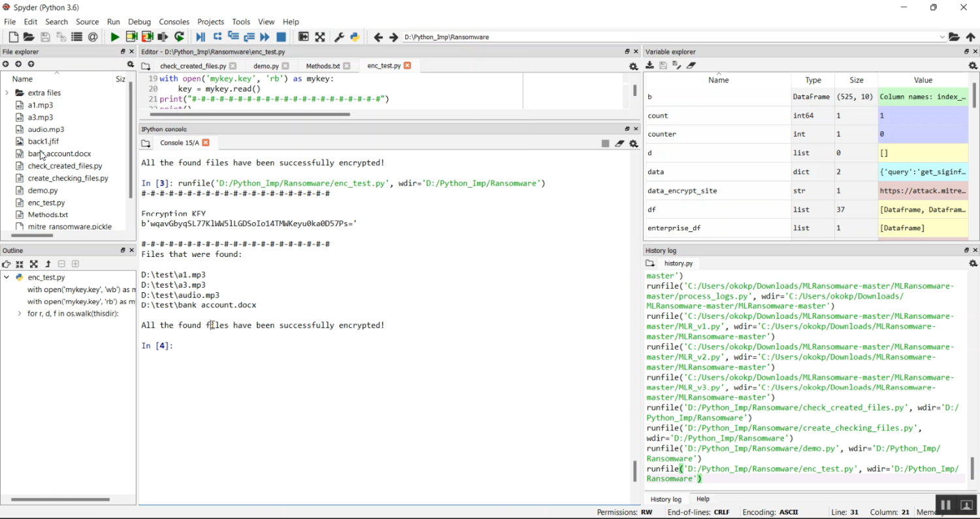Collapse the enc_test.py outline node

pyautogui.click(x=7, y=277)
